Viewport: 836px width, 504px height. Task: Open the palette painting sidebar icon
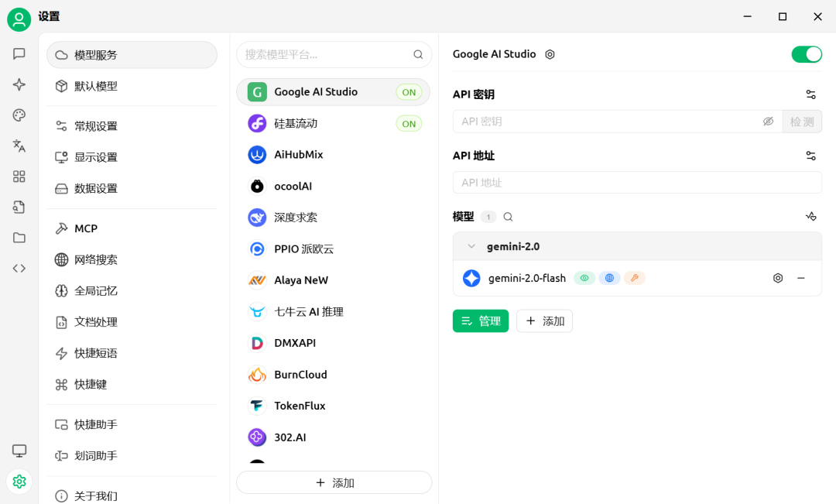(x=19, y=115)
